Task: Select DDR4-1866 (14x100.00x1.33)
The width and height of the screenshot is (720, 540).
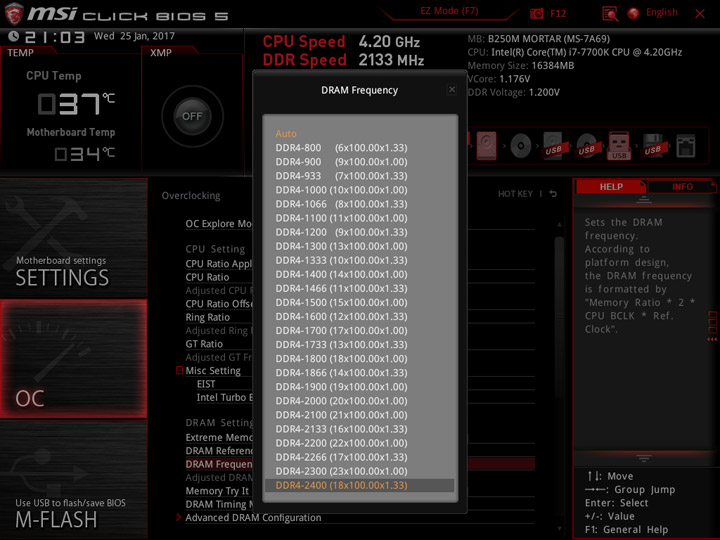Action: (341, 373)
